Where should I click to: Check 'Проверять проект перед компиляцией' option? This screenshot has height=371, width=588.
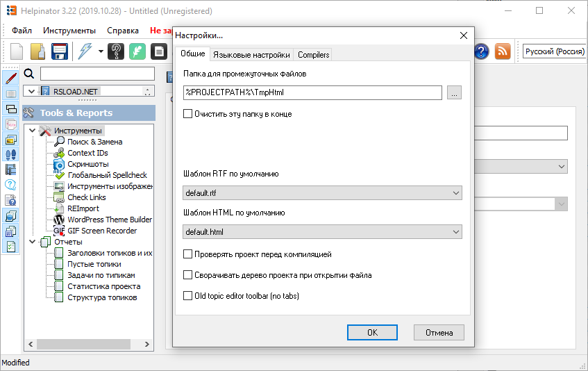coord(188,255)
